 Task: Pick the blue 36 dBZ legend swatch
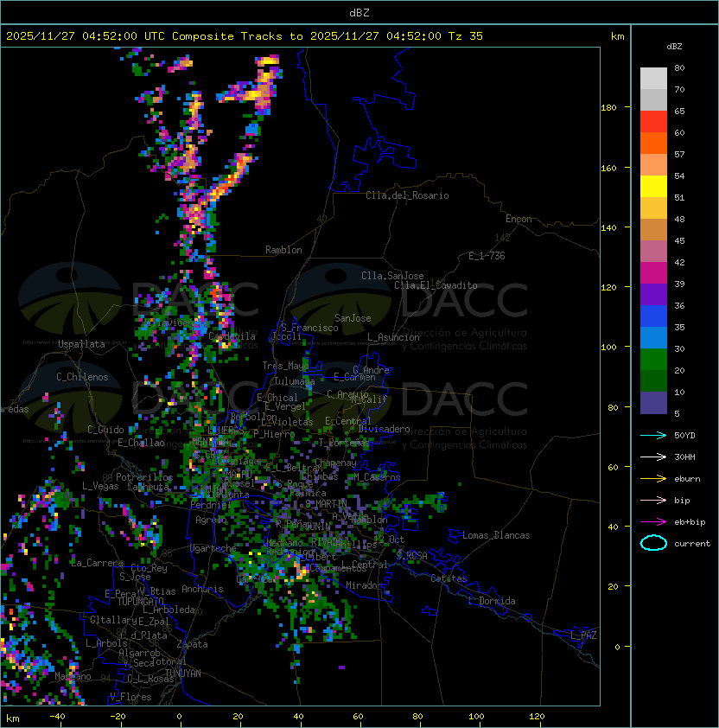[x=653, y=316]
